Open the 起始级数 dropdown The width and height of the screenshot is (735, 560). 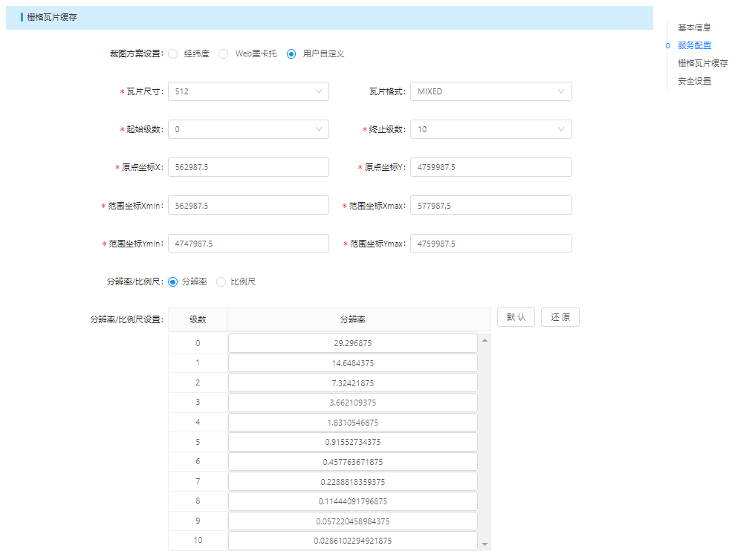point(248,129)
